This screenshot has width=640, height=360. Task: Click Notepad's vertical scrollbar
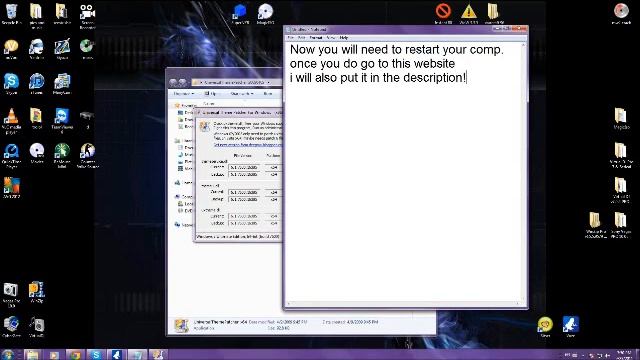pyautogui.click(x=524, y=171)
